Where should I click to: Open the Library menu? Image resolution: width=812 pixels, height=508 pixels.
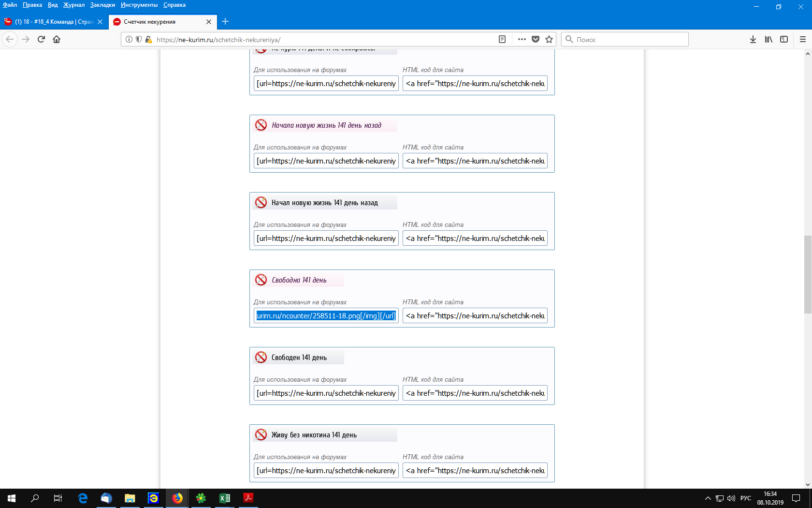(768, 39)
